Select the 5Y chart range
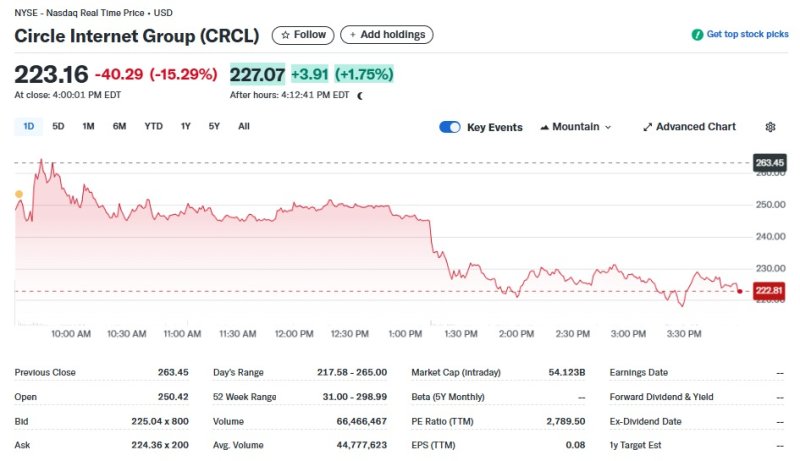This screenshot has height=461, width=800. coord(214,126)
